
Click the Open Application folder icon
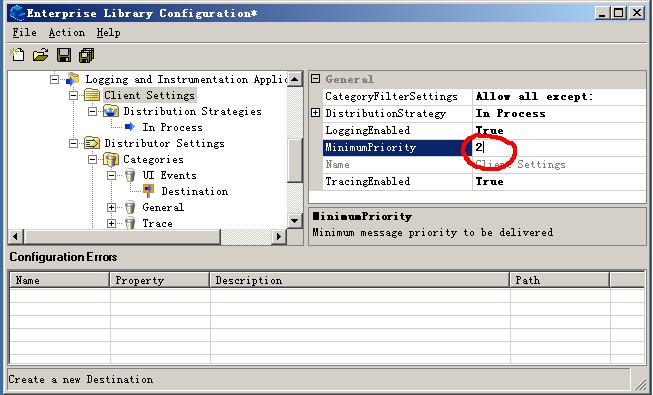[x=41, y=55]
